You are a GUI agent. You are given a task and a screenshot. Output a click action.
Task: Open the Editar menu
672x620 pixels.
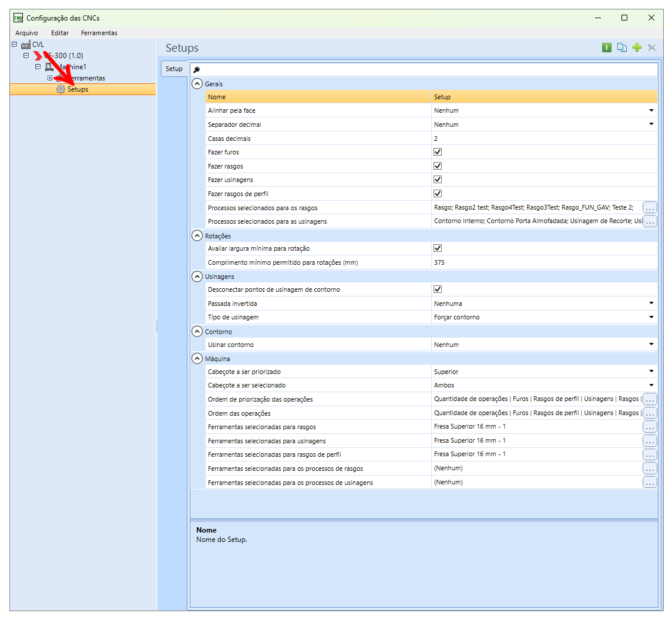59,33
